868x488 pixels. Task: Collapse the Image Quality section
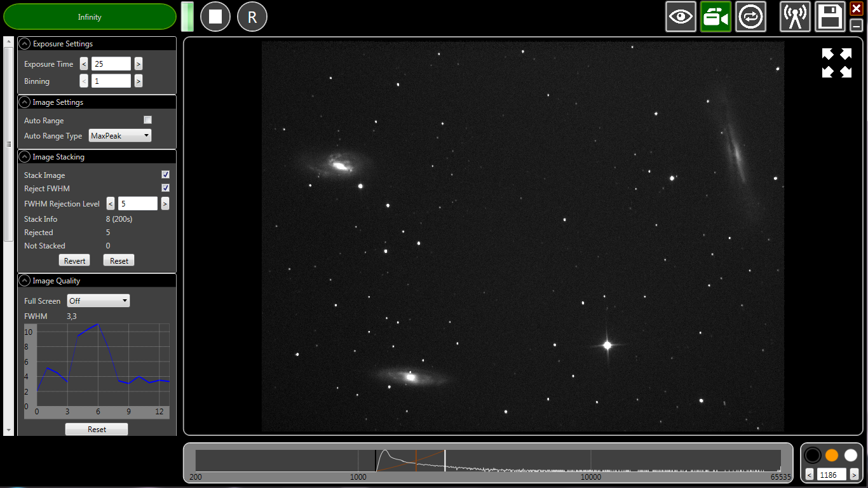click(25, 281)
